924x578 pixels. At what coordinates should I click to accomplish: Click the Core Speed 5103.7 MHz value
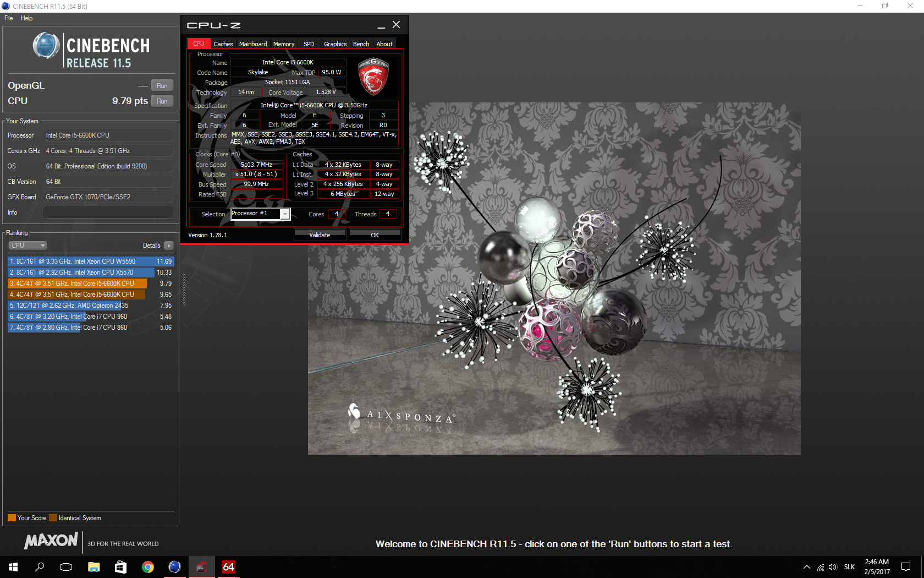click(x=256, y=165)
